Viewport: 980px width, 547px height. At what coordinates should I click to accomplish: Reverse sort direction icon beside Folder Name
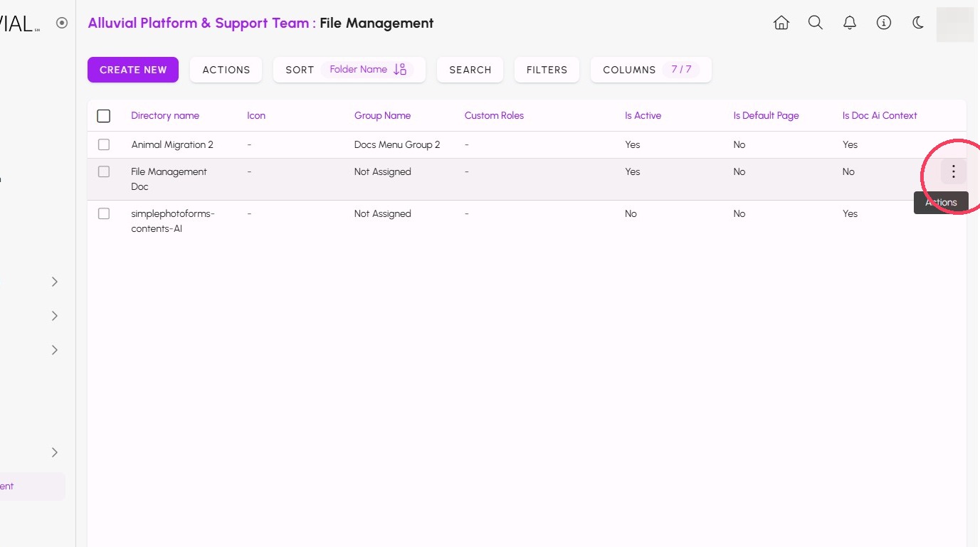click(400, 69)
